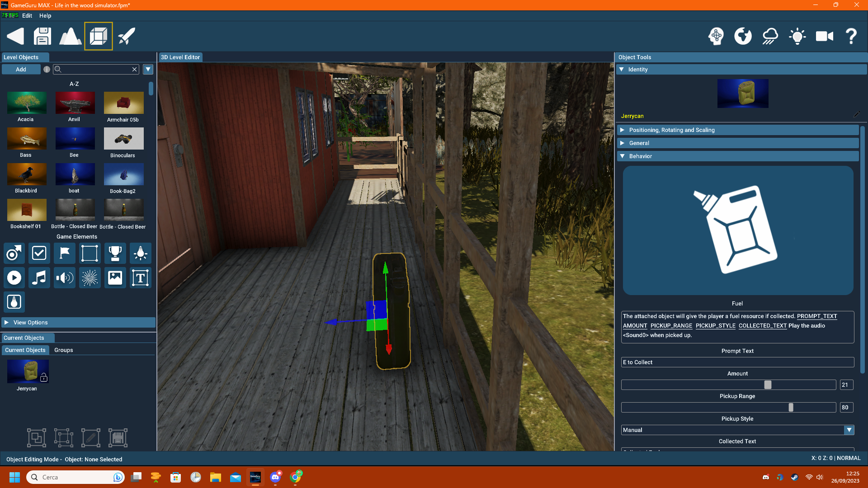Save the project using the floppy disk icon

pos(42,36)
